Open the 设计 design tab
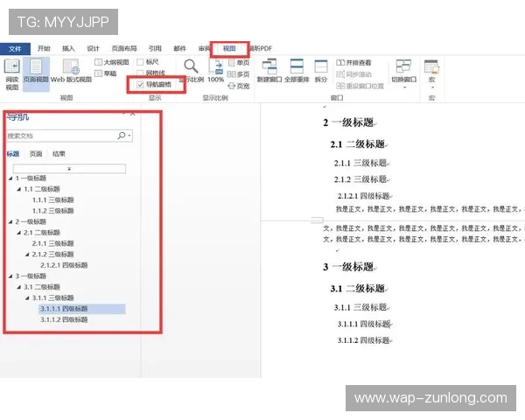Image resolution: width=525 pixels, height=420 pixels. pyautogui.click(x=93, y=49)
